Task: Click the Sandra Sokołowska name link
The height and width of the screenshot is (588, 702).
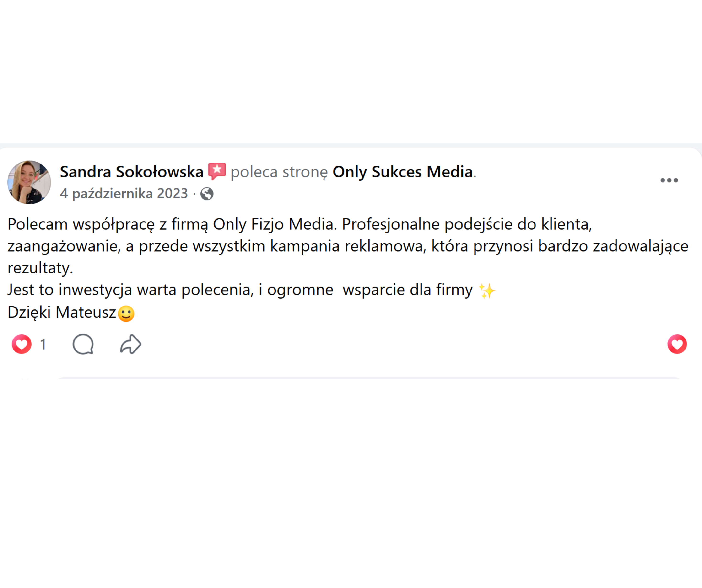Action: pyautogui.click(x=131, y=172)
